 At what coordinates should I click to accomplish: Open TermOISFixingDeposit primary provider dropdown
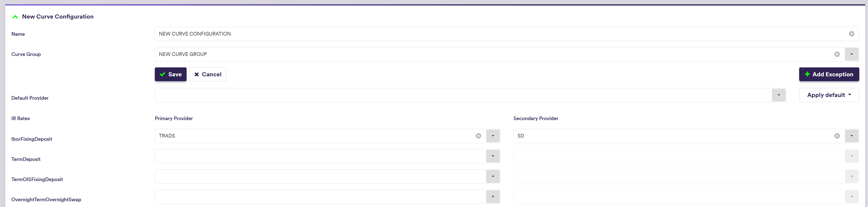[x=493, y=176]
